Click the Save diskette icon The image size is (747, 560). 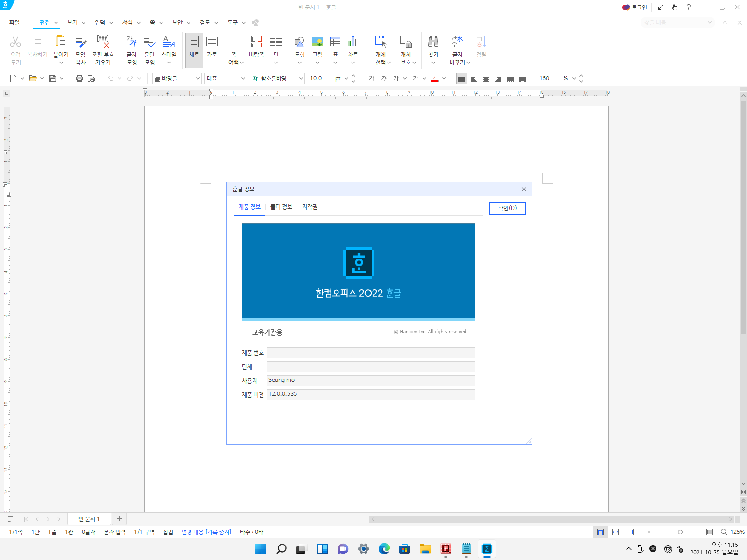point(53,78)
